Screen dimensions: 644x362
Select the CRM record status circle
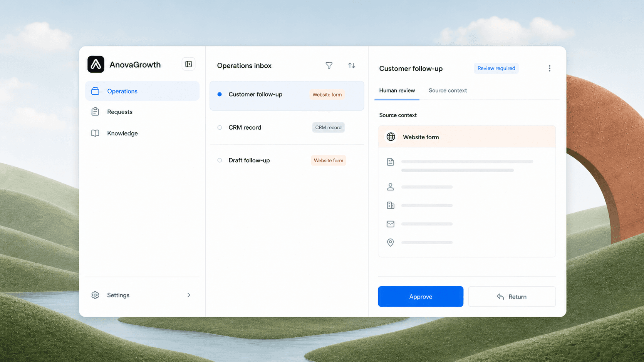220,127
